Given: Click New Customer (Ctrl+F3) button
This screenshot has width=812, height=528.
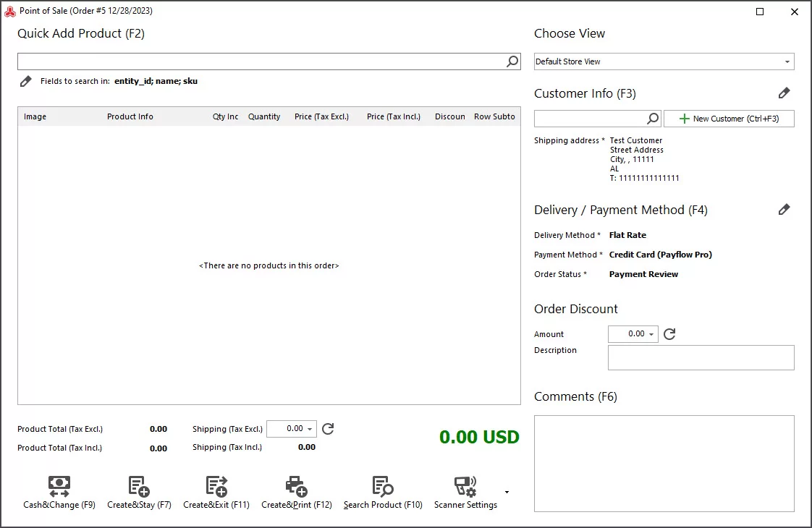Looking at the screenshot, I should click(729, 119).
